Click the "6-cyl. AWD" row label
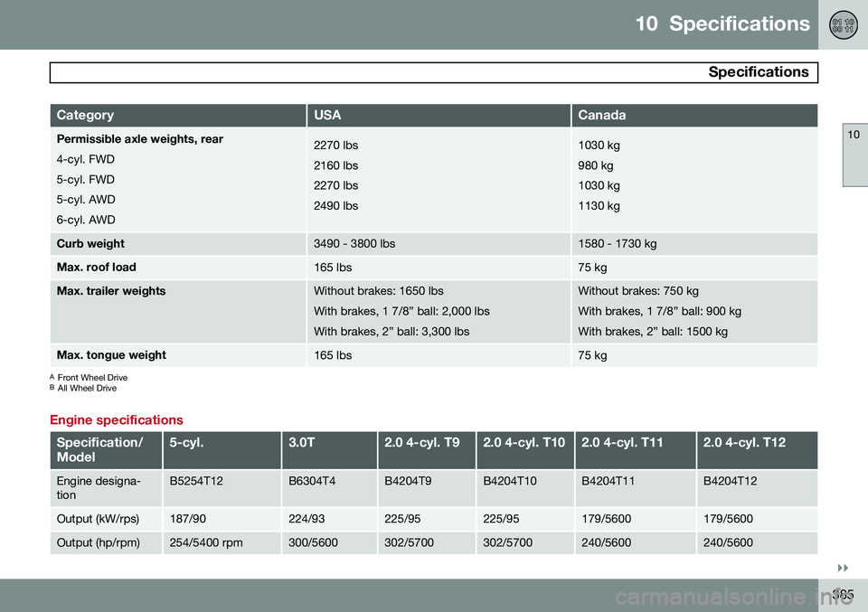This screenshot has width=868, height=612. (86, 221)
